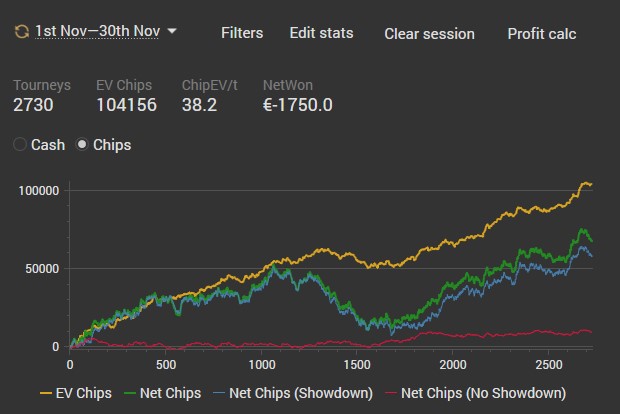The width and height of the screenshot is (620, 414).
Task: Click the Edit stats option
Action: point(321,33)
